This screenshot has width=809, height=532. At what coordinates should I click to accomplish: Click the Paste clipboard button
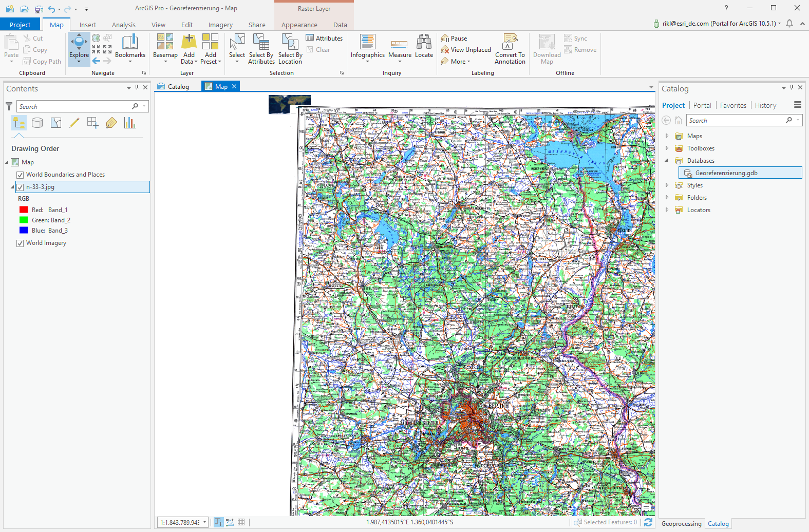pos(11,49)
